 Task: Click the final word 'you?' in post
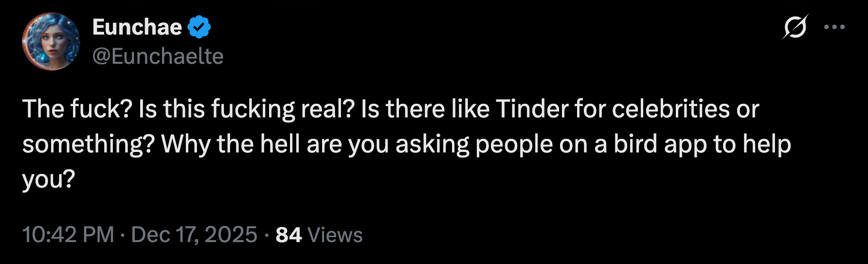click(49, 179)
